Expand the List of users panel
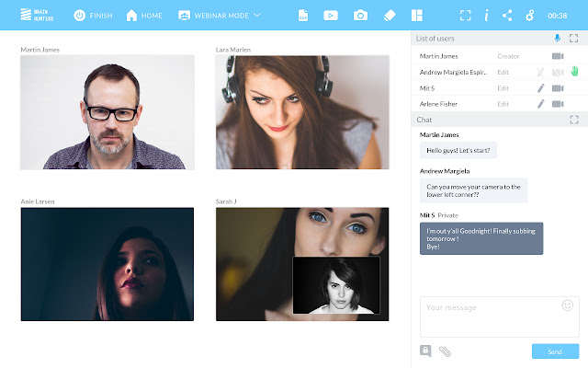The width and height of the screenshot is (588, 368). [574, 39]
